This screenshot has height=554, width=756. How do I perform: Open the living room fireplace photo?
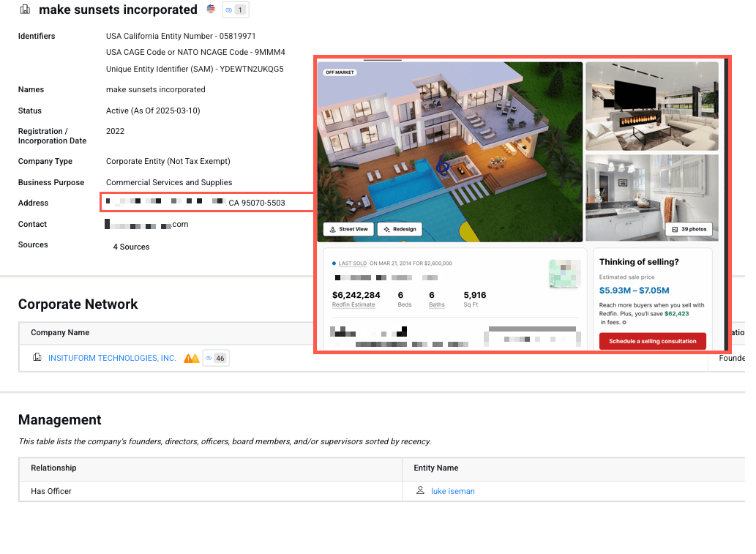pyautogui.click(x=652, y=105)
